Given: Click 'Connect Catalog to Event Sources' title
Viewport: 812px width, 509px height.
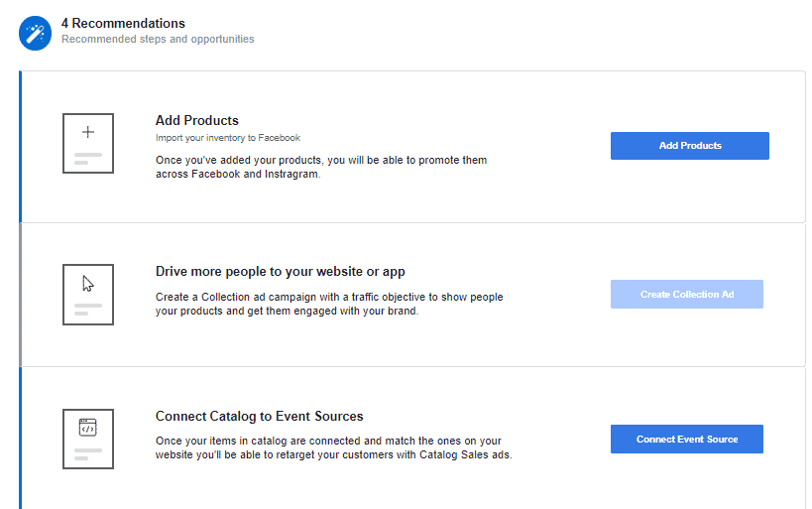Looking at the screenshot, I should pyautogui.click(x=259, y=416).
